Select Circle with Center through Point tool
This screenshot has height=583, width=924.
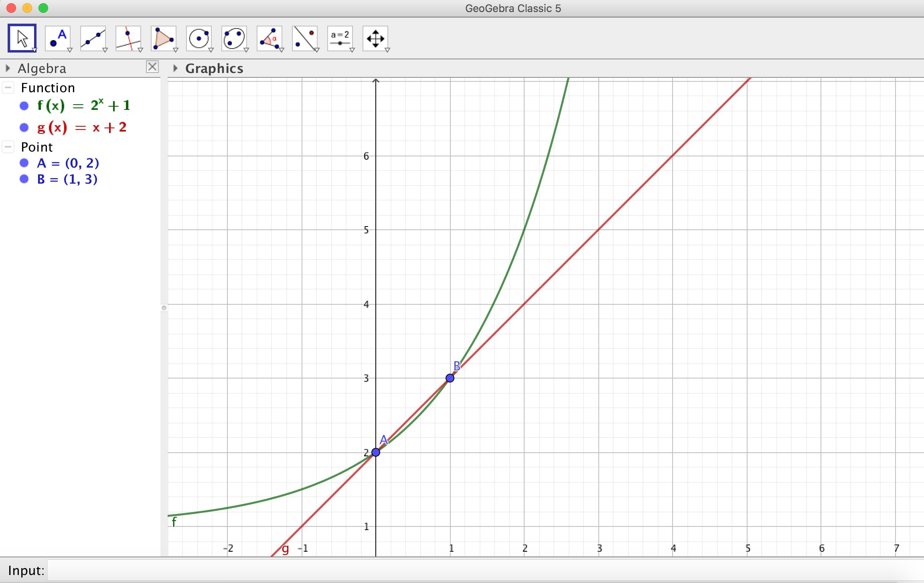[x=199, y=38]
